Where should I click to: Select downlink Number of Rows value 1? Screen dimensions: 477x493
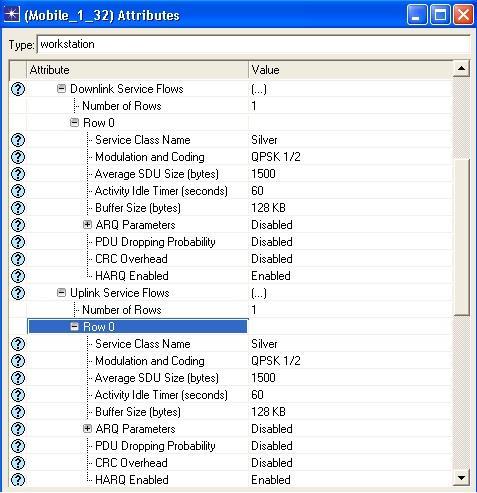(254, 106)
